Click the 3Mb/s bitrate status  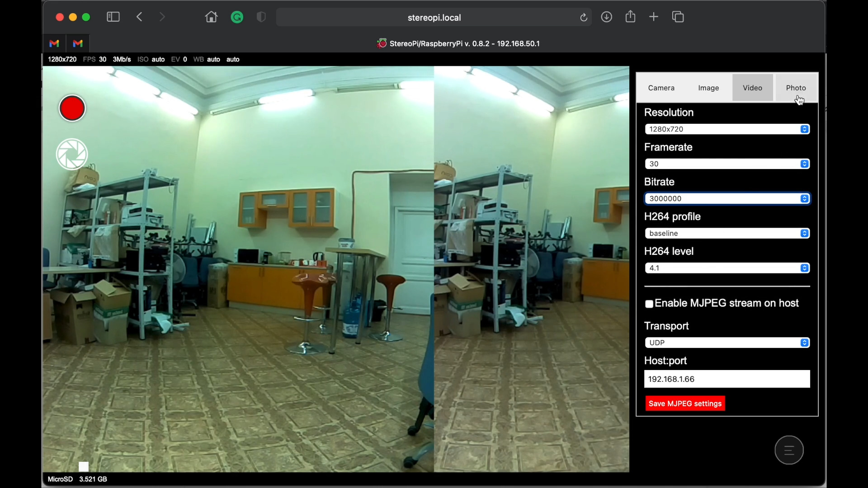click(x=122, y=59)
